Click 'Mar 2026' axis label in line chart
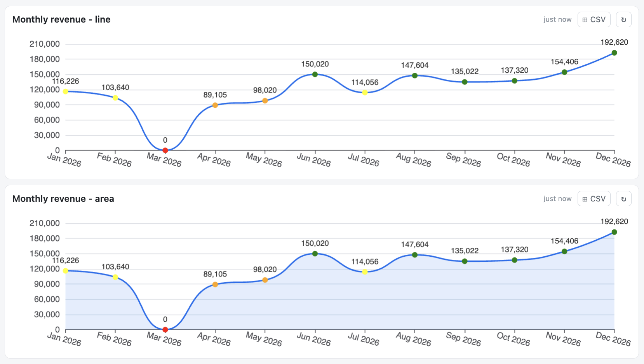Image resolution: width=644 pixels, height=364 pixels. 164,160
